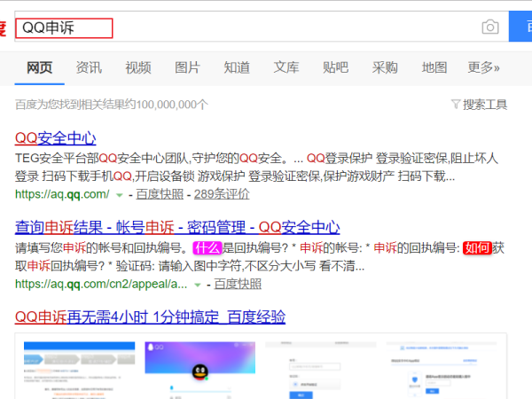
Task: Open the 知道 tab
Action: pos(237,67)
